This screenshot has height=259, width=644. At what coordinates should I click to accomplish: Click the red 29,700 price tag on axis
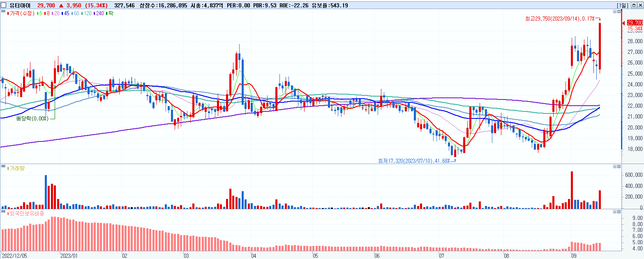tap(635, 23)
